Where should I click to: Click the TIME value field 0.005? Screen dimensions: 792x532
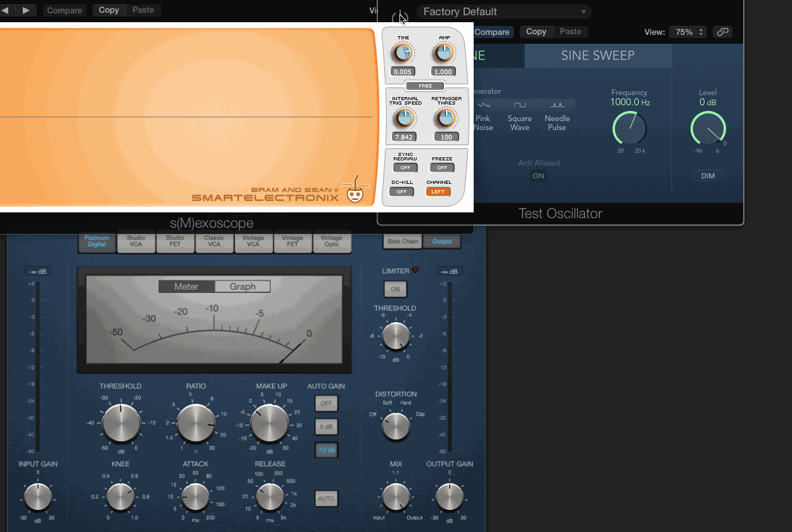pos(403,72)
